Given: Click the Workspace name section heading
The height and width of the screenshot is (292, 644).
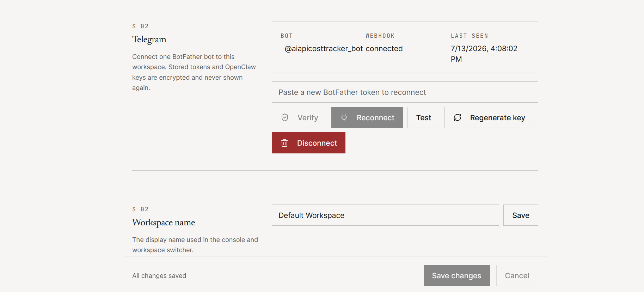Looking at the screenshot, I should pyautogui.click(x=164, y=223).
